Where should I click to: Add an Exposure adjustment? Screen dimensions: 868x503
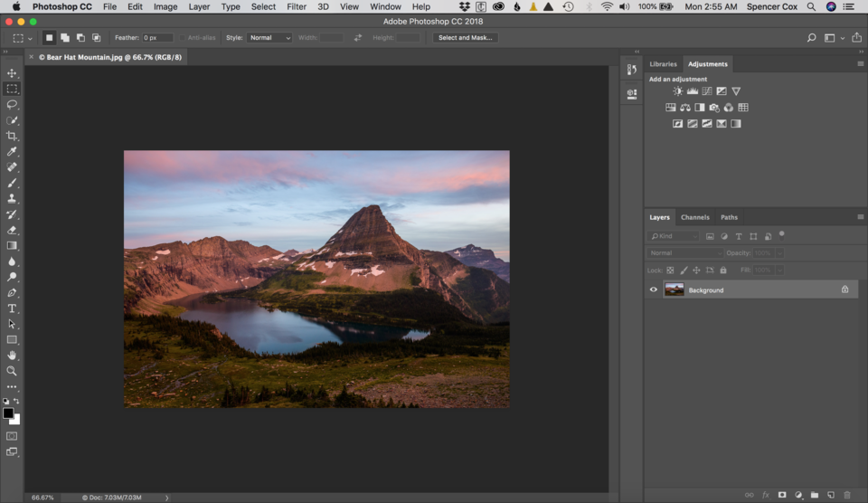pos(722,90)
